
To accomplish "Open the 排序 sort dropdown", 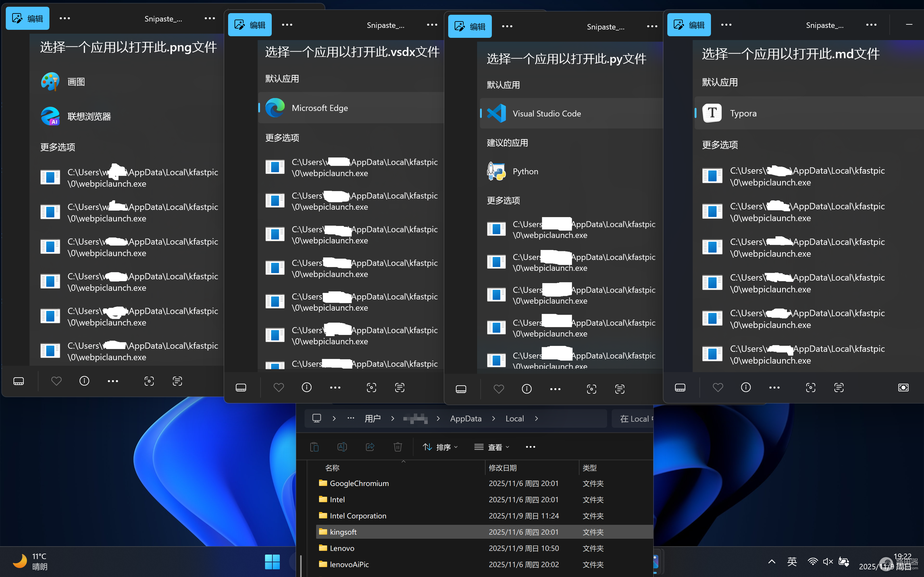I will pos(440,447).
